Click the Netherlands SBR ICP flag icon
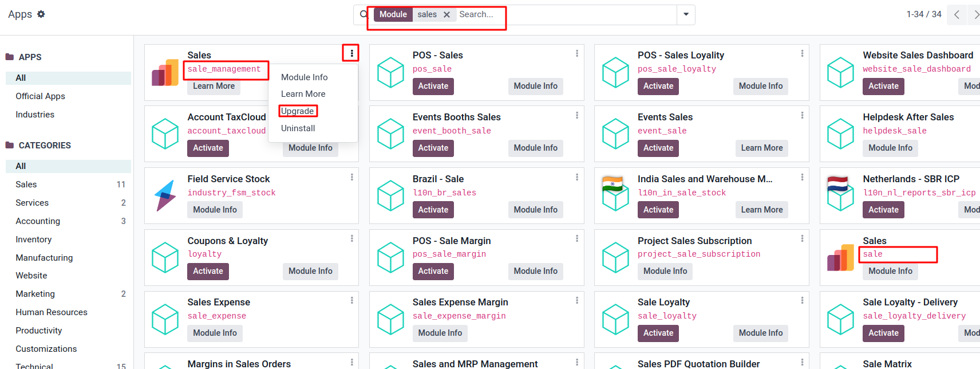The width and height of the screenshot is (980, 369). click(840, 194)
